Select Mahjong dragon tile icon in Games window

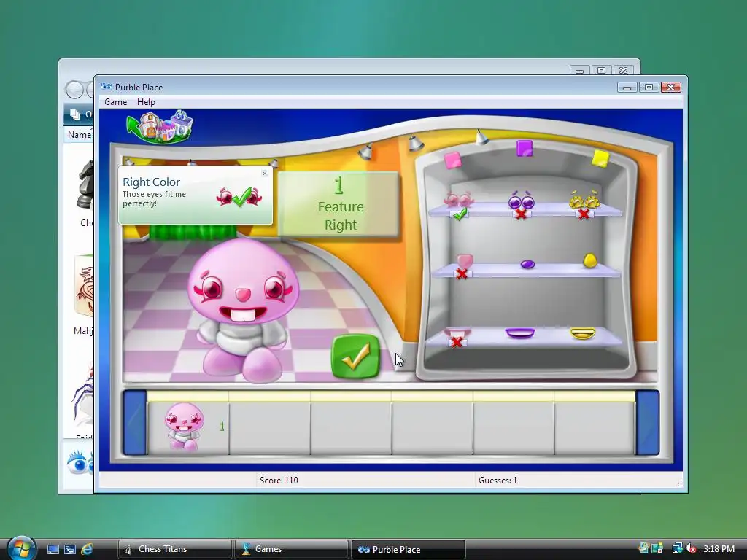point(84,286)
